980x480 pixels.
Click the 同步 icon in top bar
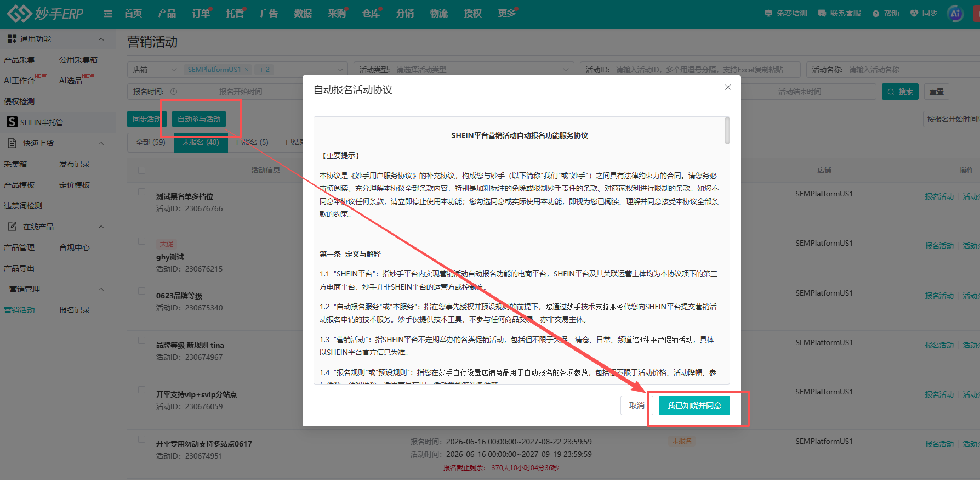click(914, 14)
